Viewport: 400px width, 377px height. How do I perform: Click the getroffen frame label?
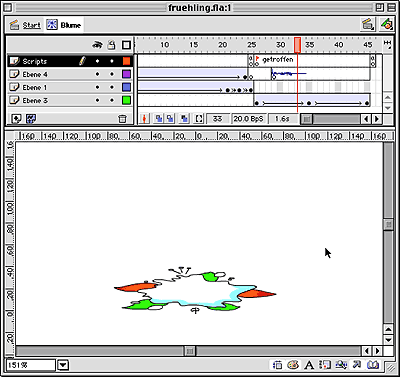click(x=278, y=60)
